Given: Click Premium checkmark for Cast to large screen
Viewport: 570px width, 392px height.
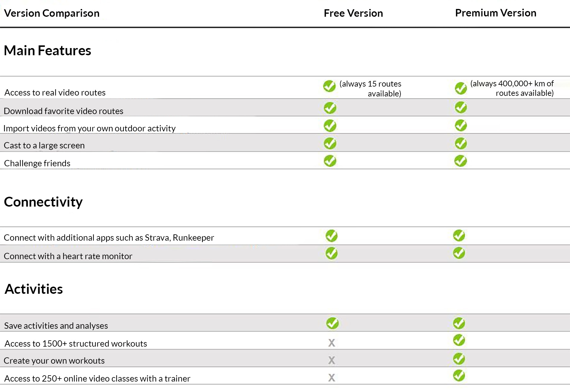Looking at the screenshot, I should [x=461, y=143].
